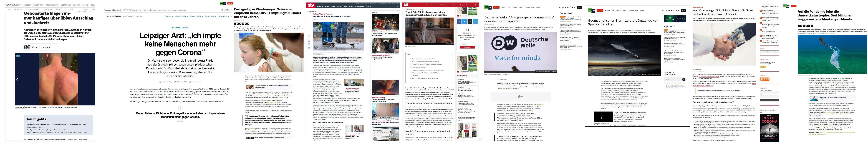Image resolution: width=868 pixels, height=145 pixels.
Task: Share Wochenblick article on Twitter
Action: pyautogui.click(x=465, y=21)
